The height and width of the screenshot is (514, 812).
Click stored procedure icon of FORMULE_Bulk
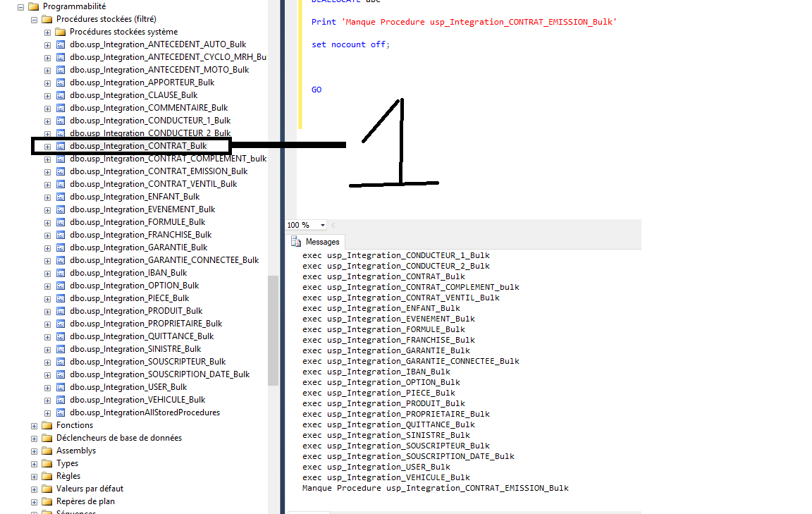(x=61, y=222)
